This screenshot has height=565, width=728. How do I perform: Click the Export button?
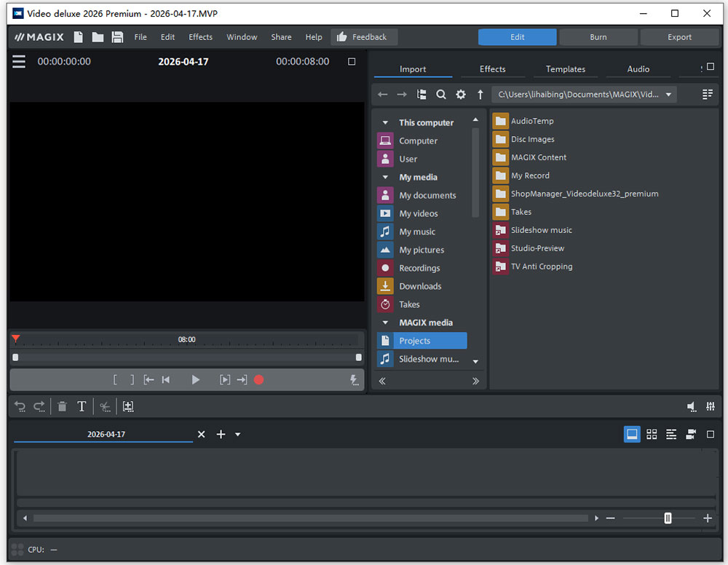pos(679,36)
